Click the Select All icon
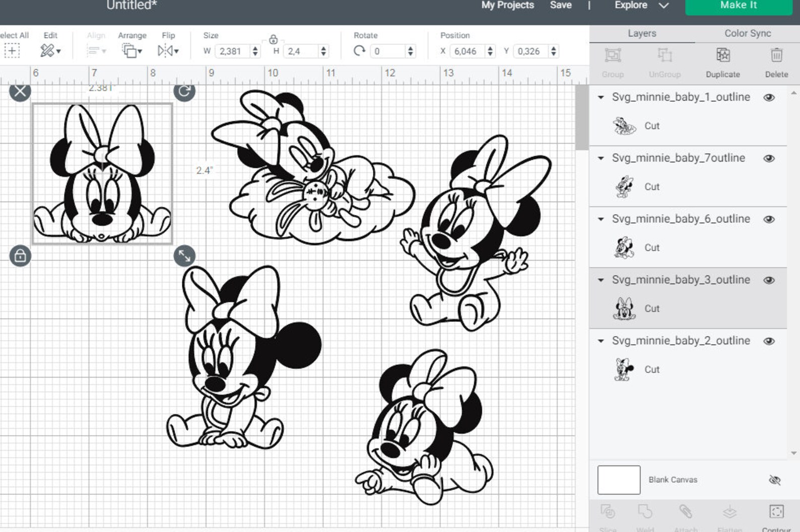800x532 pixels. pyautogui.click(x=12, y=51)
